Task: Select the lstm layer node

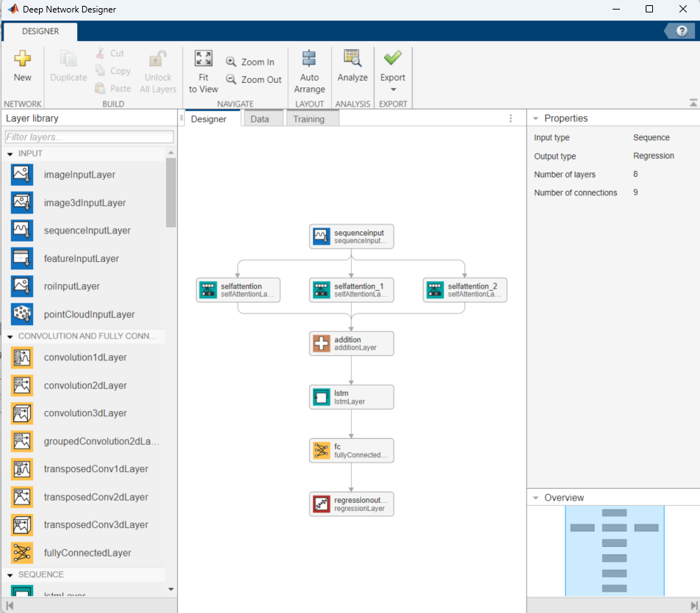Action: tap(351, 397)
